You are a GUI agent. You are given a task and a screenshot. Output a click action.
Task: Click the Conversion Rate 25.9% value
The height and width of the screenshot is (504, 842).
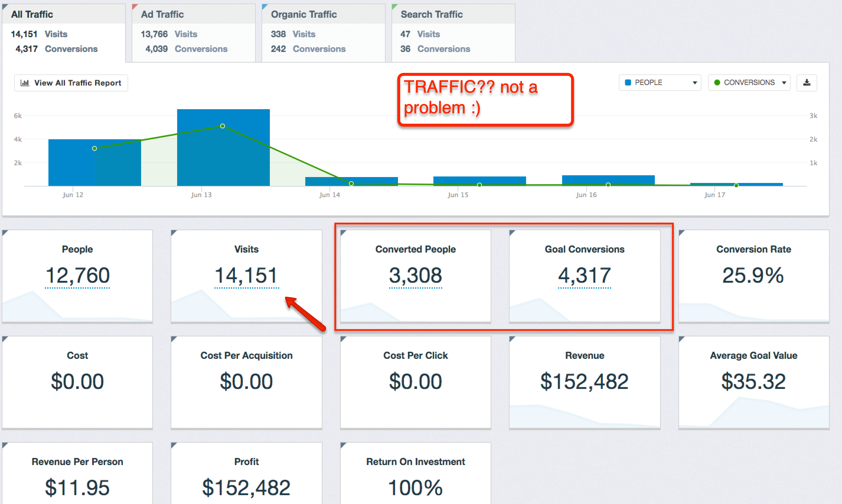(753, 275)
